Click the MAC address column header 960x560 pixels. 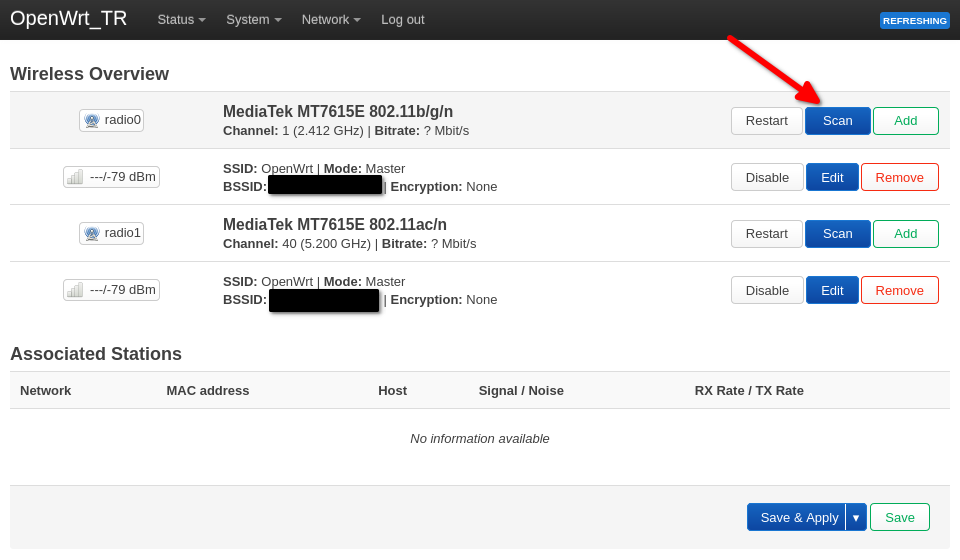[x=208, y=390]
